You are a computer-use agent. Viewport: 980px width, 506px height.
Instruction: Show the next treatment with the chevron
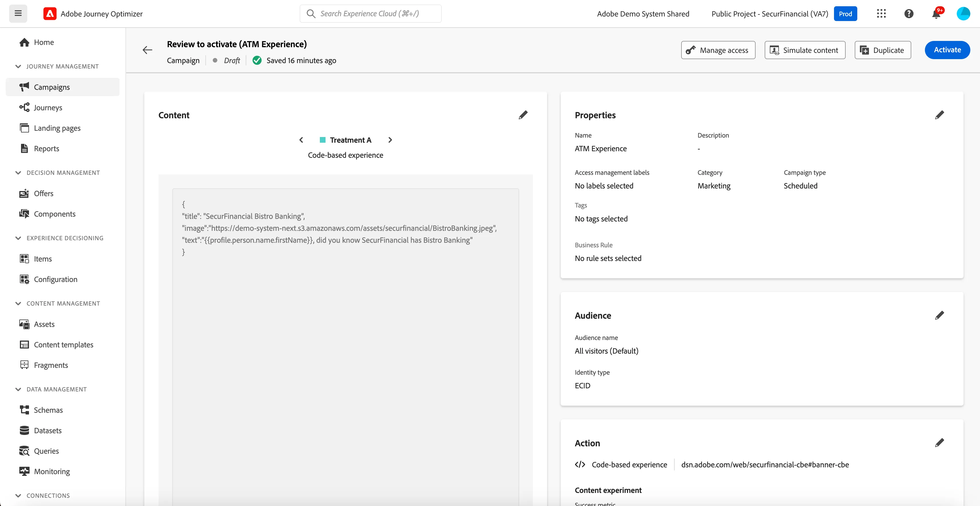click(x=390, y=140)
